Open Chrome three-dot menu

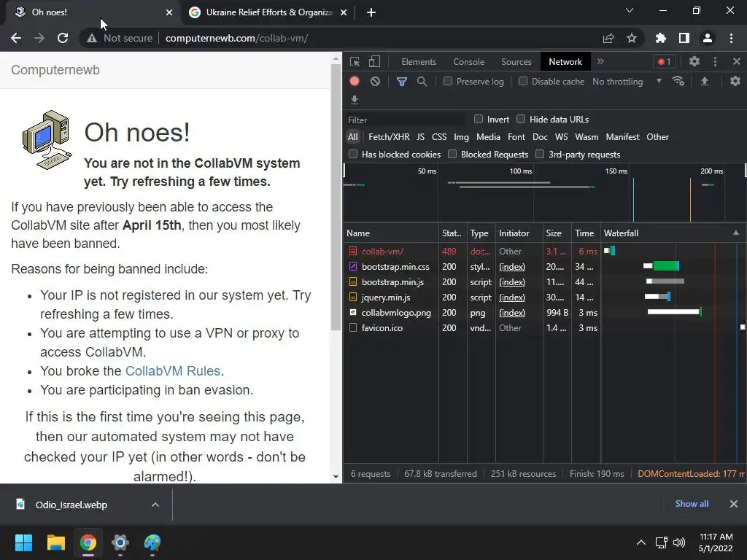[x=731, y=38]
